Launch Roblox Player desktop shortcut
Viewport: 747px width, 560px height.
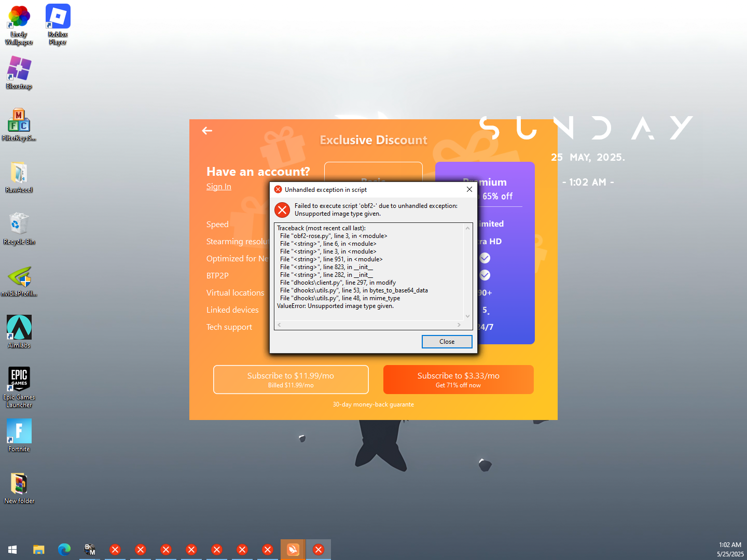(58, 25)
